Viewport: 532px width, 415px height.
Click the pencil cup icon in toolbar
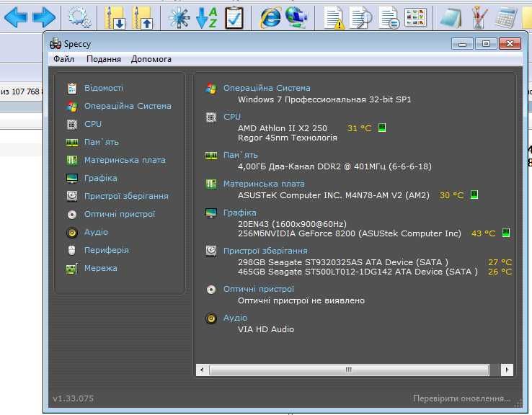coord(479,17)
